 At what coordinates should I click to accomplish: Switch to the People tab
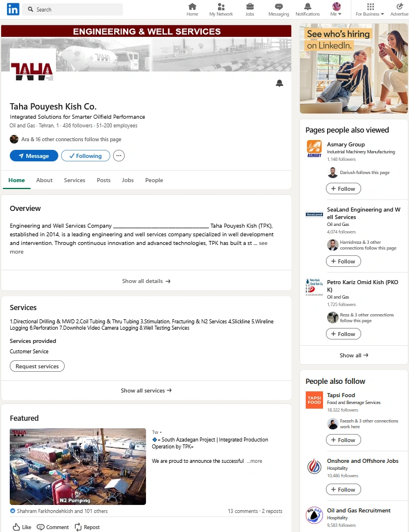pos(154,180)
